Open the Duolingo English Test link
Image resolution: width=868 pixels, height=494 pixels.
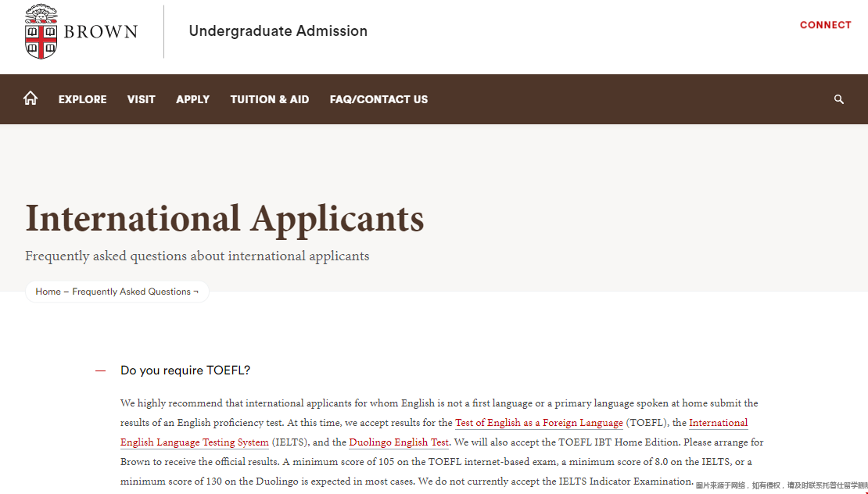399,442
